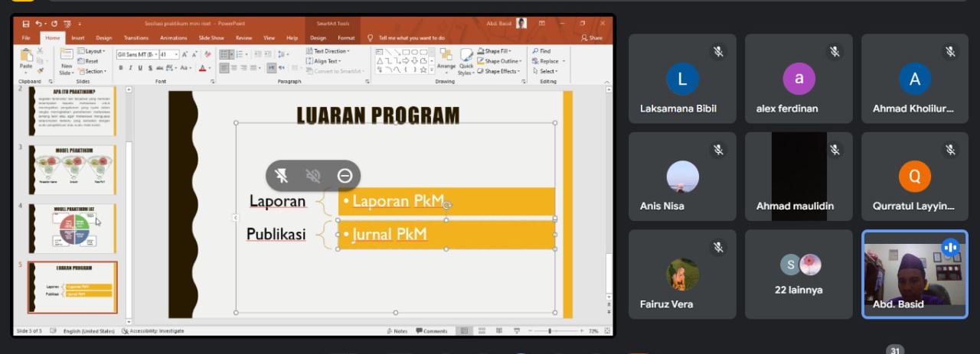Open the Slide Show ribbon tab
This screenshot has width=980, height=354.
pyautogui.click(x=211, y=37)
